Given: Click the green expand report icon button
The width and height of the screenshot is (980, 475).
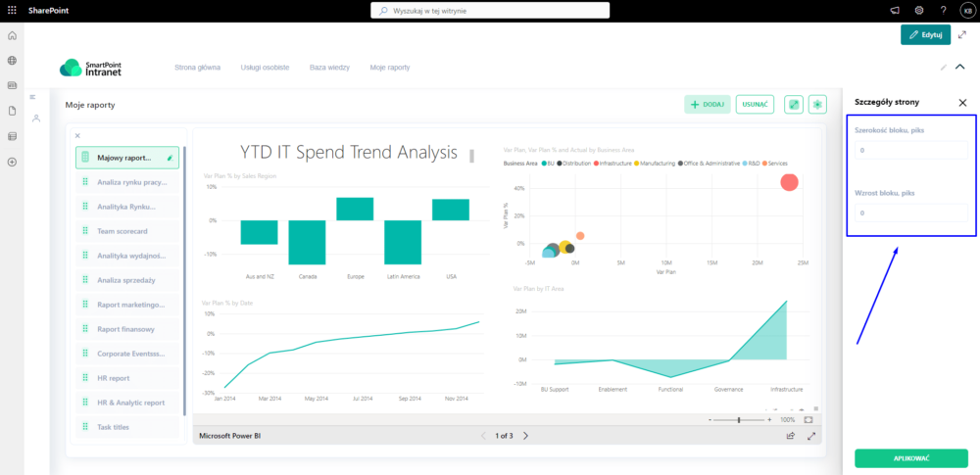Looking at the screenshot, I should (x=794, y=104).
